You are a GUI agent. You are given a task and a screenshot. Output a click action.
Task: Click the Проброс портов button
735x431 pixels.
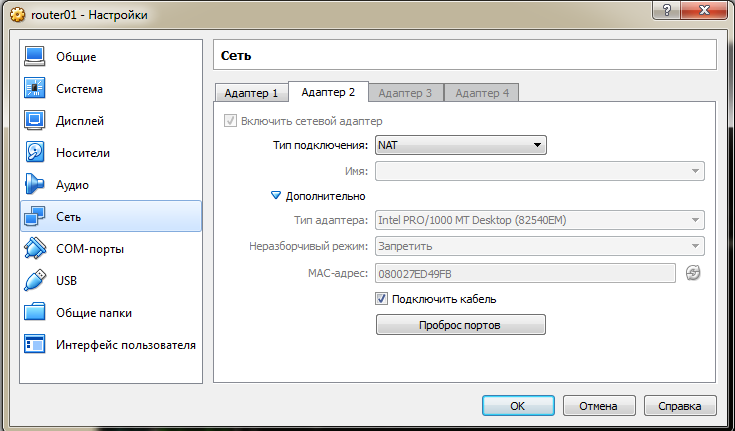pyautogui.click(x=460, y=325)
